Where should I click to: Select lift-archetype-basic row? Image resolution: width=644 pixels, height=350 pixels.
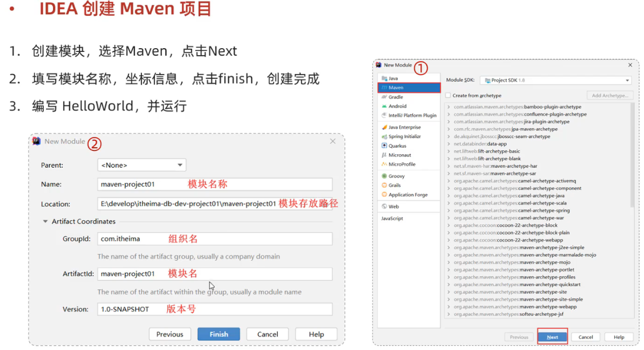coord(537,151)
